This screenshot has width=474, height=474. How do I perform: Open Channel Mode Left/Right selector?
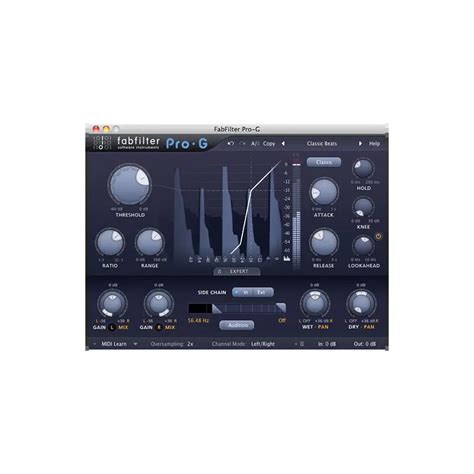coord(243,344)
